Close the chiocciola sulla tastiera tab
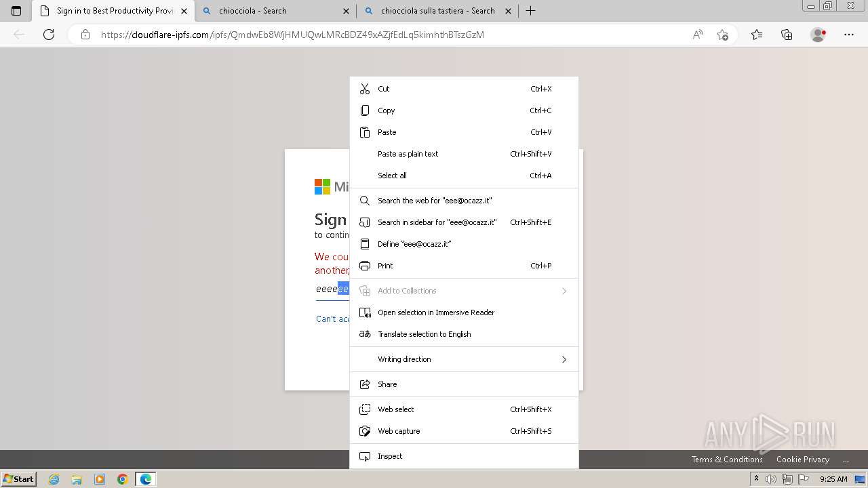The image size is (868, 488). click(x=508, y=11)
